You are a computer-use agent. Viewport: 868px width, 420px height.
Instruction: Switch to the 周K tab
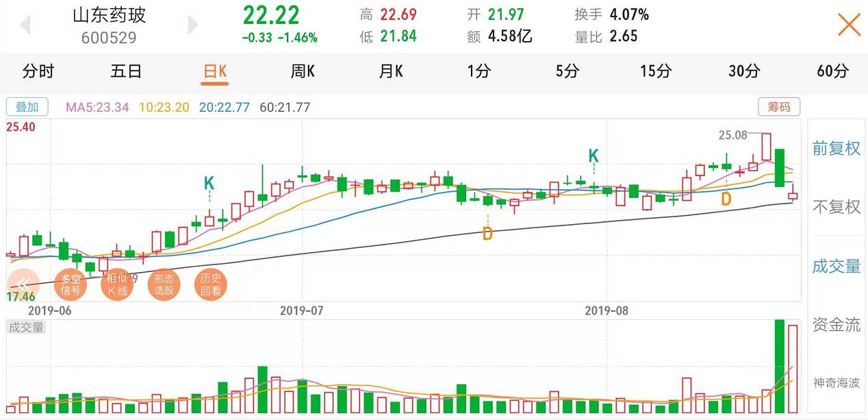coord(303,71)
